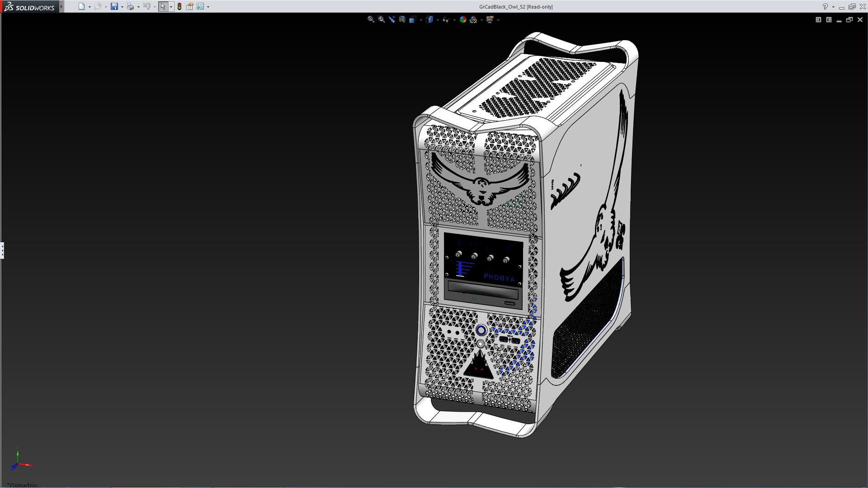Image resolution: width=868 pixels, height=488 pixels.
Task: Expand the left panel via edge handle
Action: (2, 250)
